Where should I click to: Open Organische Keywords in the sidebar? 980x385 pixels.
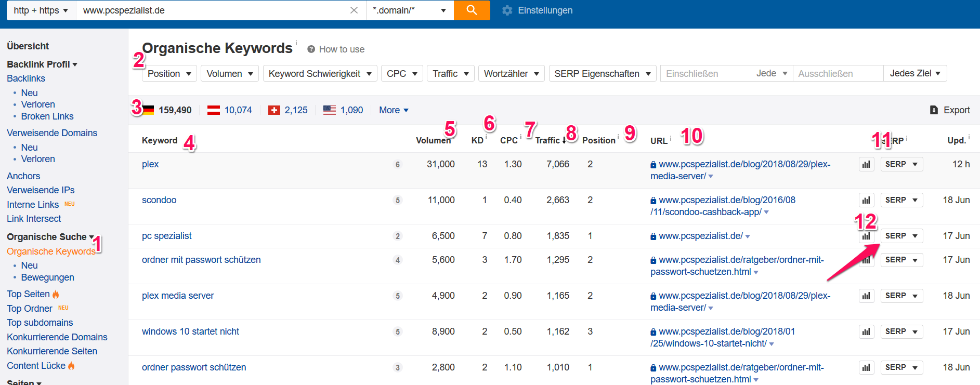tap(51, 251)
